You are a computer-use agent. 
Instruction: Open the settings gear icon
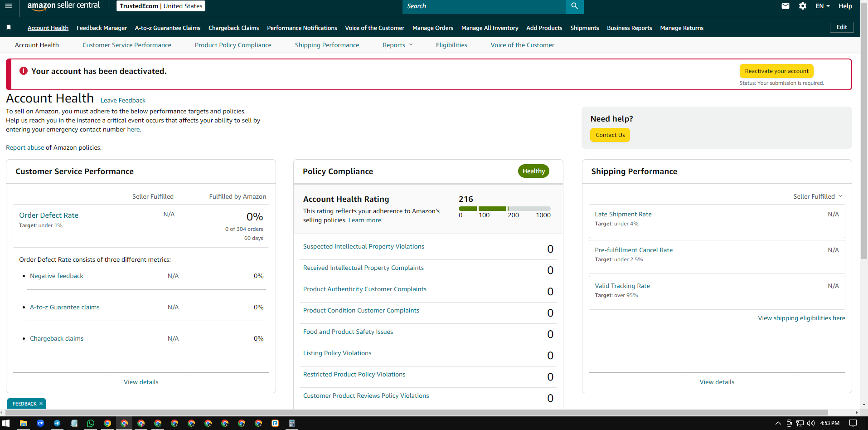click(803, 6)
